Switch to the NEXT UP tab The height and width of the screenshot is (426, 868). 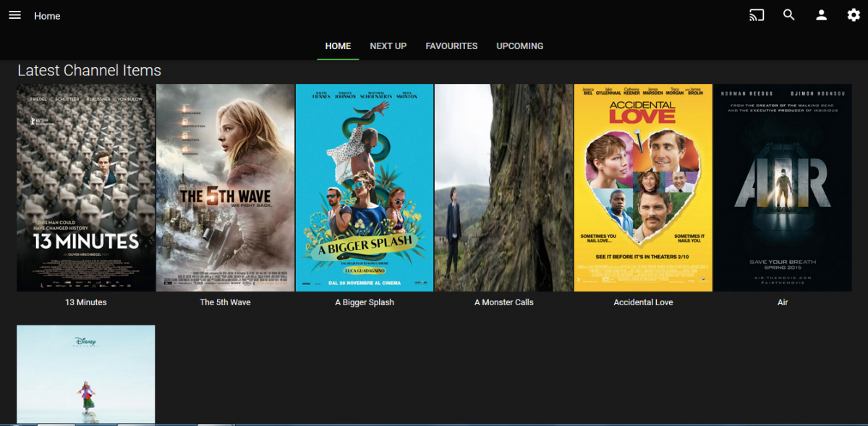click(388, 46)
